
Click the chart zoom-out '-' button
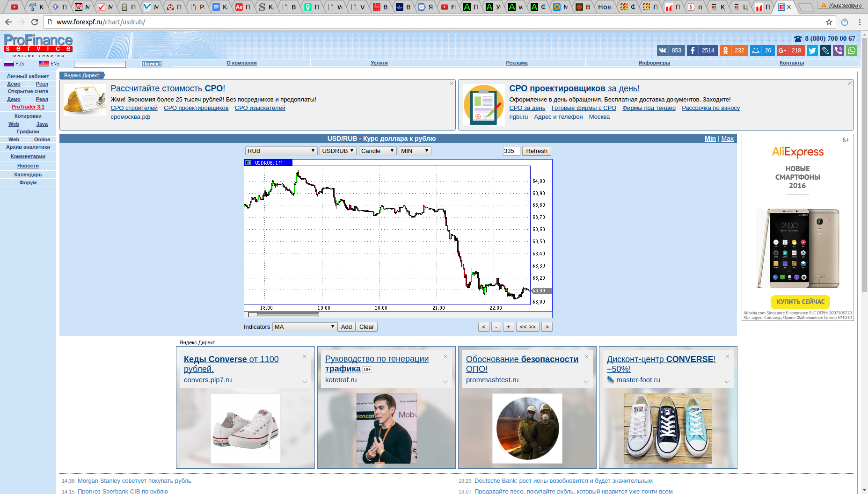coord(496,327)
